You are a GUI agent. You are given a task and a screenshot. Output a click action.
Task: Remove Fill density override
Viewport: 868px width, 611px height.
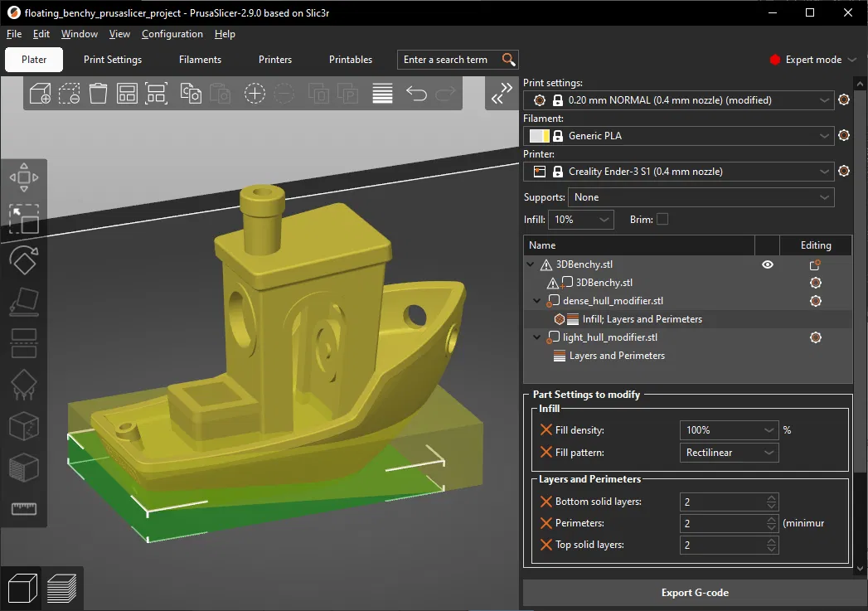click(x=546, y=429)
